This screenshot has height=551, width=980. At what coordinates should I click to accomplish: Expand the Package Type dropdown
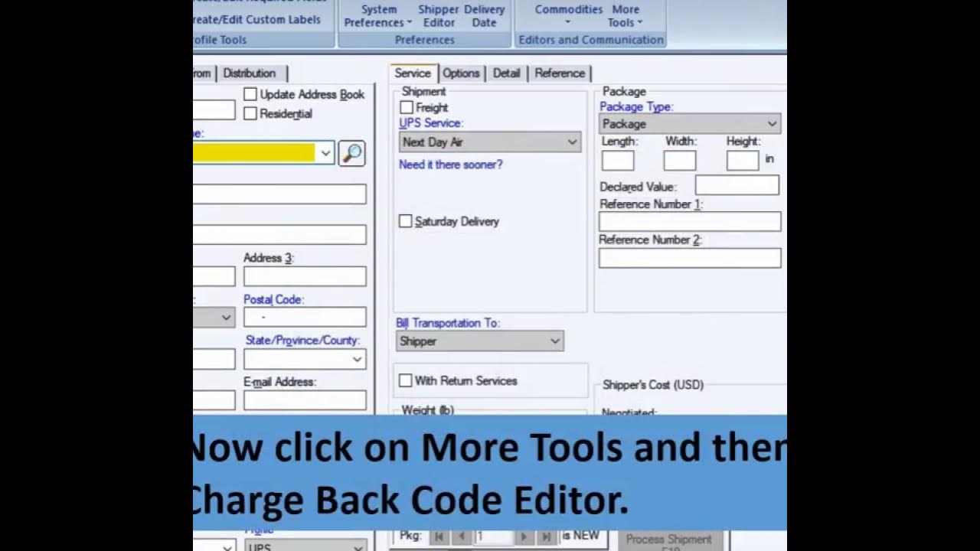point(690,123)
